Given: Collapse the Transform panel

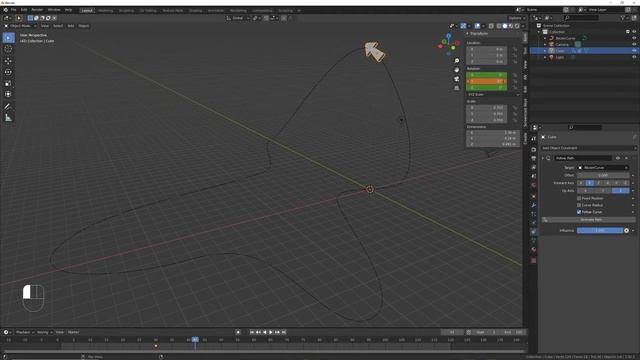Looking at the screenshot, I should pos(467,33).
